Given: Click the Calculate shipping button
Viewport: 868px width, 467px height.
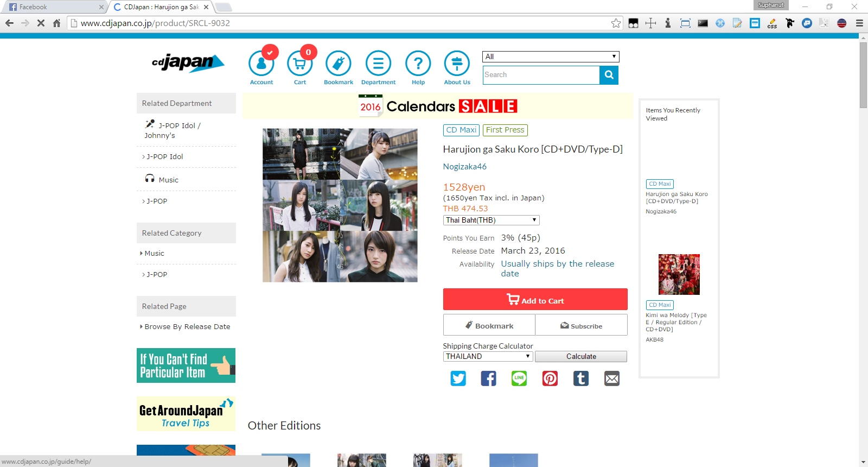Looking at the screenshot, I should tap(581, 356).
